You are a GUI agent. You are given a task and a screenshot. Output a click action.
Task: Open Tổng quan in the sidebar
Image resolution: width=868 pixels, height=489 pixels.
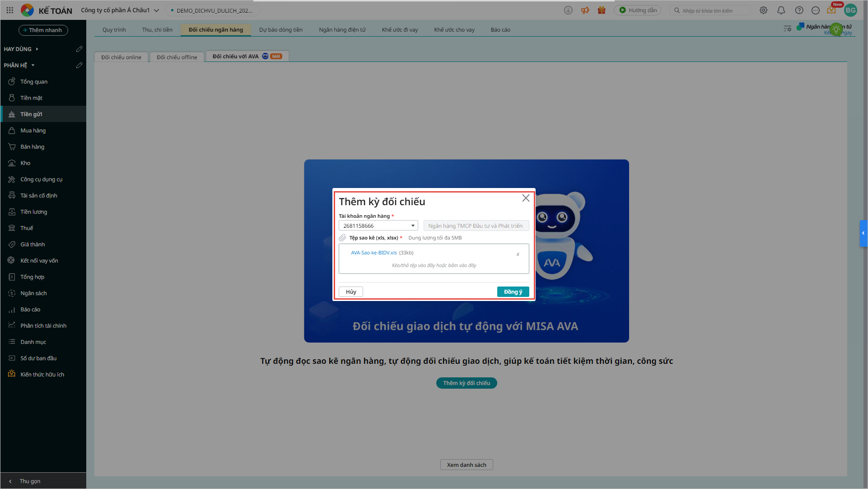(x=43, y=81)
